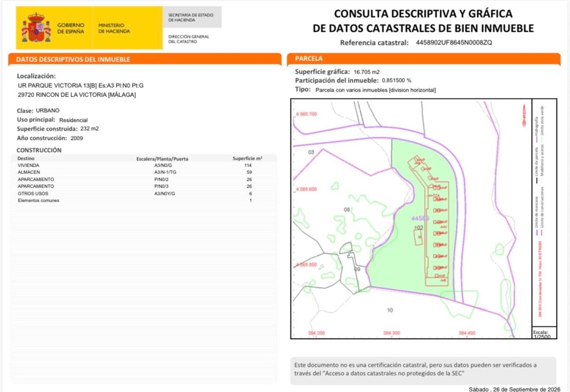Viewport: 570px width, 392px height.
Task: Click the Escala 1/2500 box
Action: pyautogui.click(x=544, y=333)
